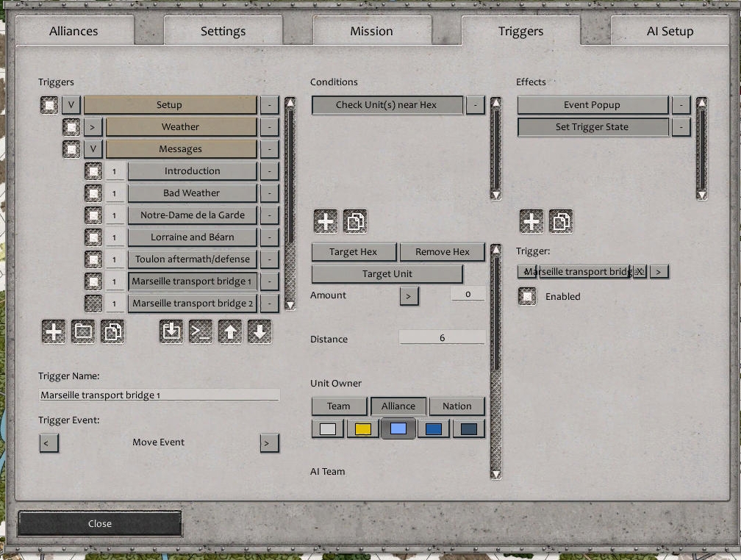Click the import/export icon in the trigger toolbar
741x560 pixels.
point(171,331)
